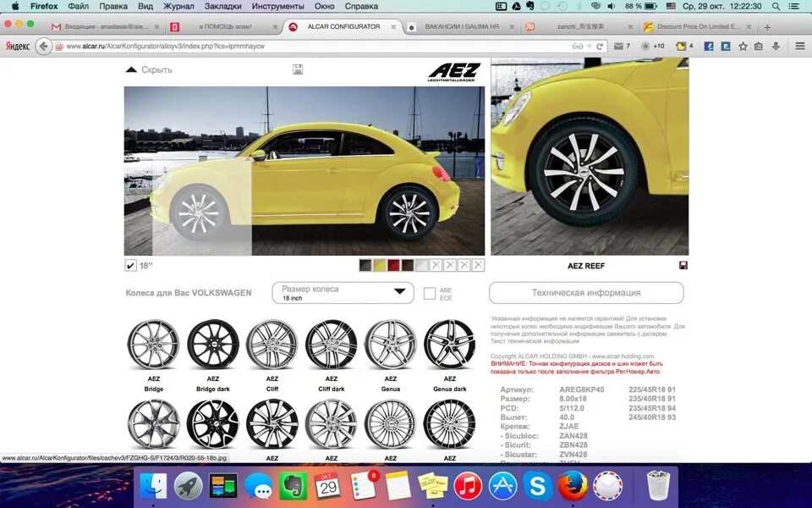812x508 pixels.
Task: Open Trash in the Dock
Action: 658,486
